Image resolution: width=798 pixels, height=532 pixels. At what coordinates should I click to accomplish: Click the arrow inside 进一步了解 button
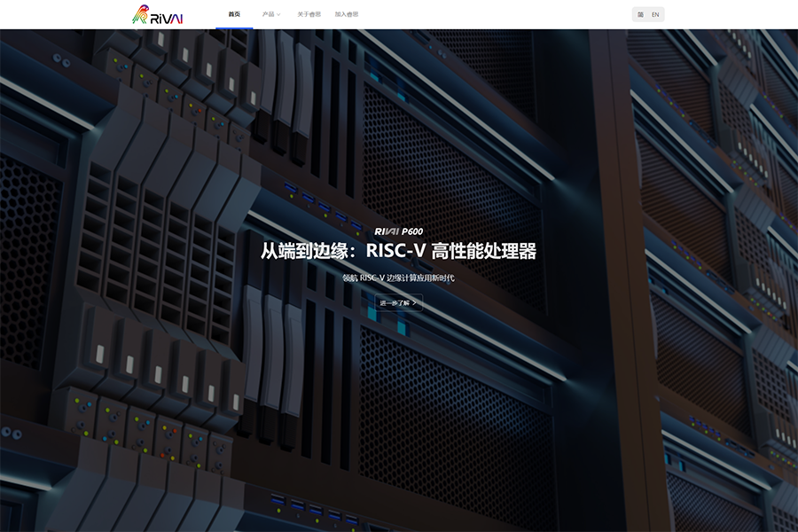(414, 303)
